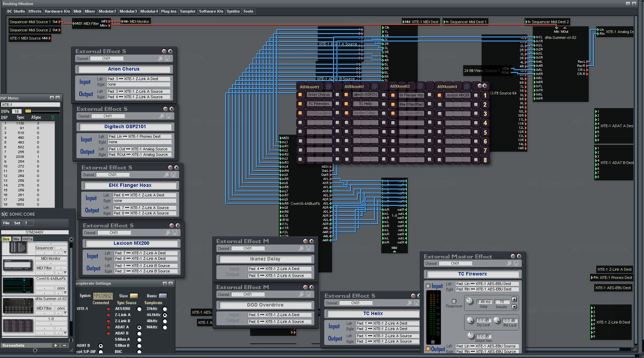Switch to the INs tab
Image resolution: width=644 pixels, height=358 pixels.
[x=16, y=239]
